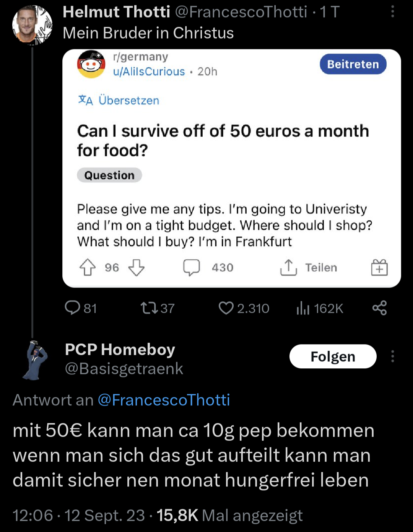
Task: Share Helmut Thotti's tweet
Action: click(379, 308)
